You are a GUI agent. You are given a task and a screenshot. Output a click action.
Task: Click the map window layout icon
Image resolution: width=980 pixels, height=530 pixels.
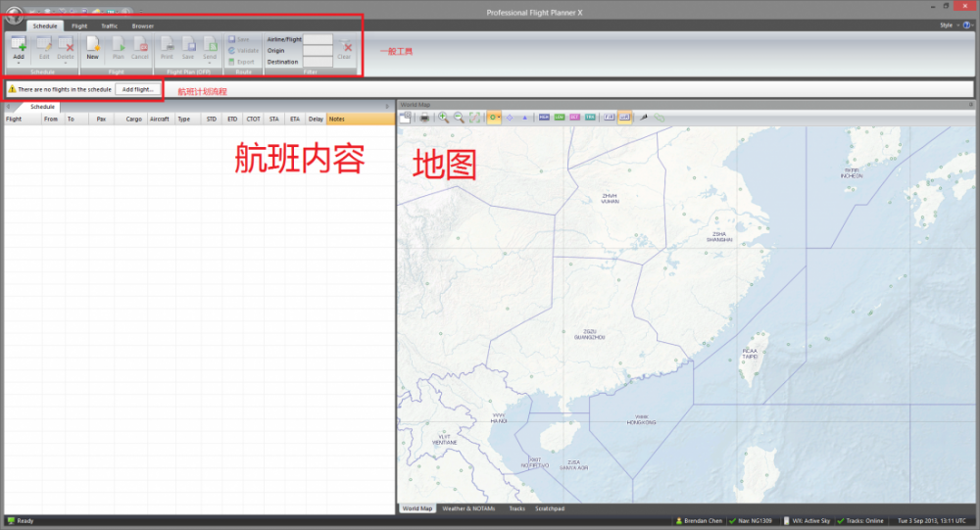tap(406, 117)
